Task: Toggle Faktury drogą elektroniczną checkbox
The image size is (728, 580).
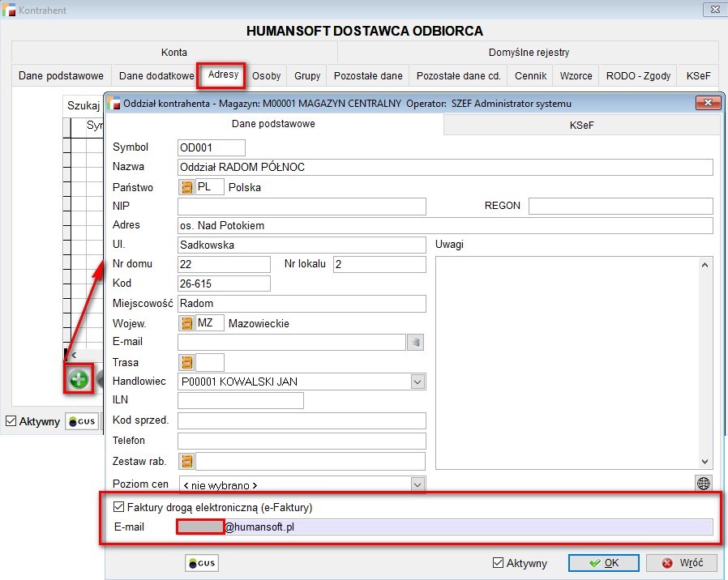Action: click(118, 507)
